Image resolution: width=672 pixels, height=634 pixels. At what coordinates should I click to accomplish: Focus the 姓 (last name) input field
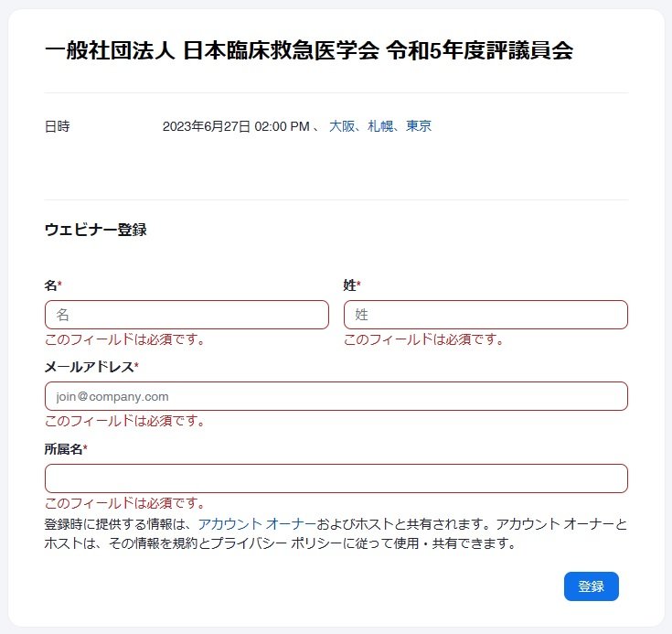pyautogui.click(x=485, y=315)
